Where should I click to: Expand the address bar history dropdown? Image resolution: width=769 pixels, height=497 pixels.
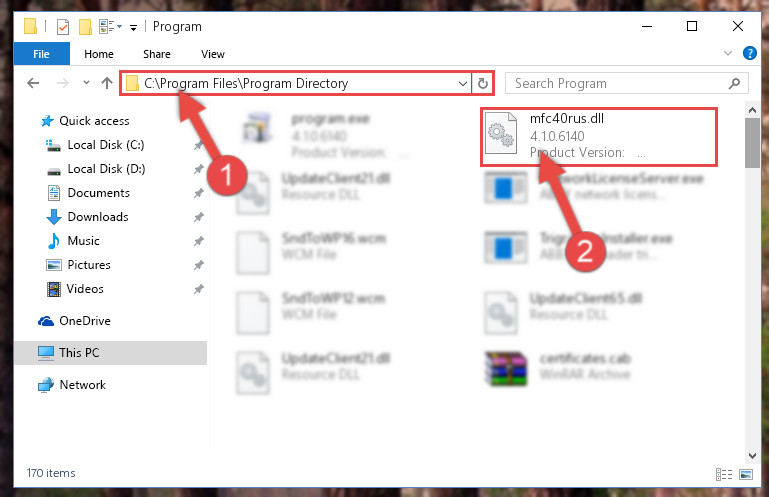tap(462, 83)
